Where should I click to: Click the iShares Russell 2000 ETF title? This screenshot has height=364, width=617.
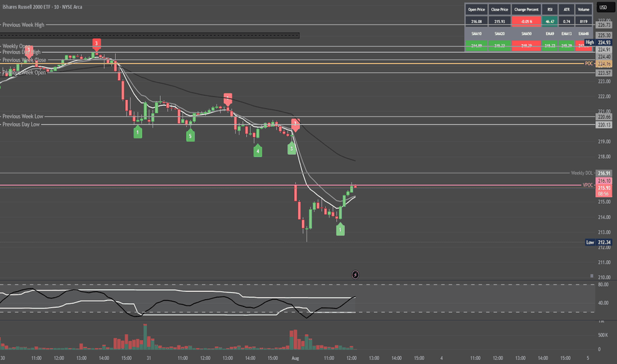coord(42,7)
